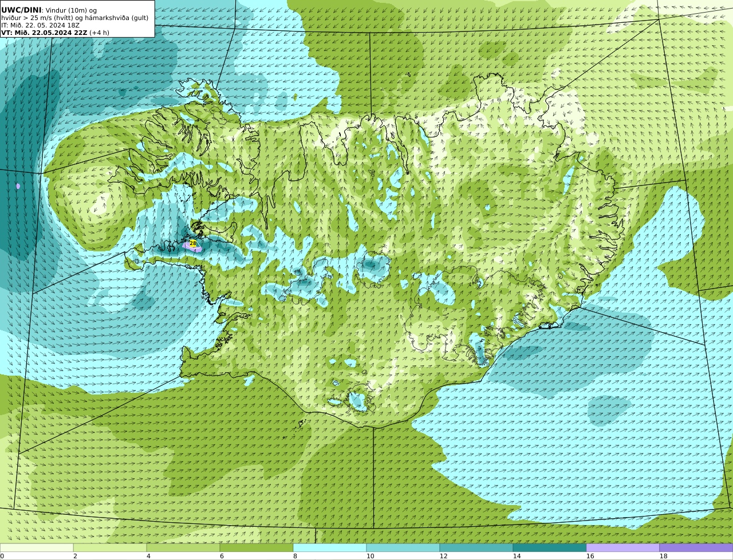
Task: Select the above-18 m/s purple legend swatch
Action: 696,547
